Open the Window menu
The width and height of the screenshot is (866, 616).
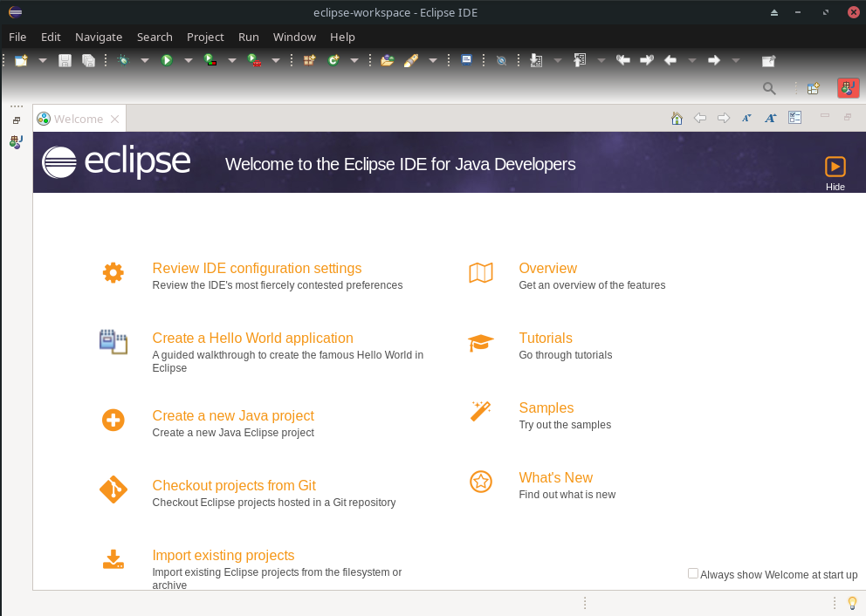294,37
